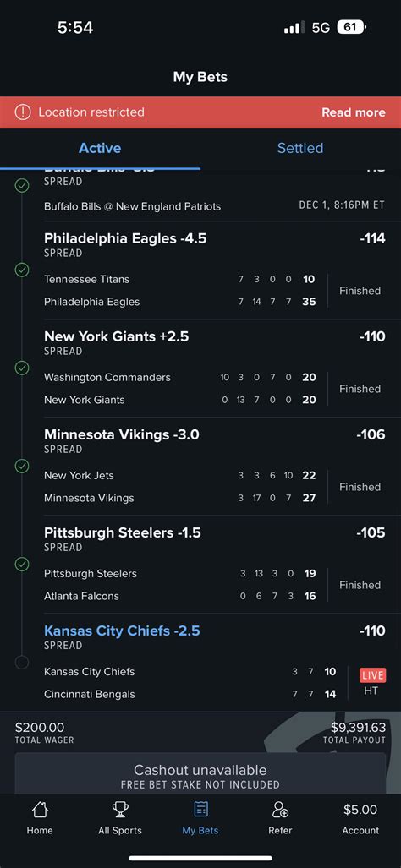Open the Refer friend icon
Viewport: 401px width, 868px height.
tap(280, 810)
